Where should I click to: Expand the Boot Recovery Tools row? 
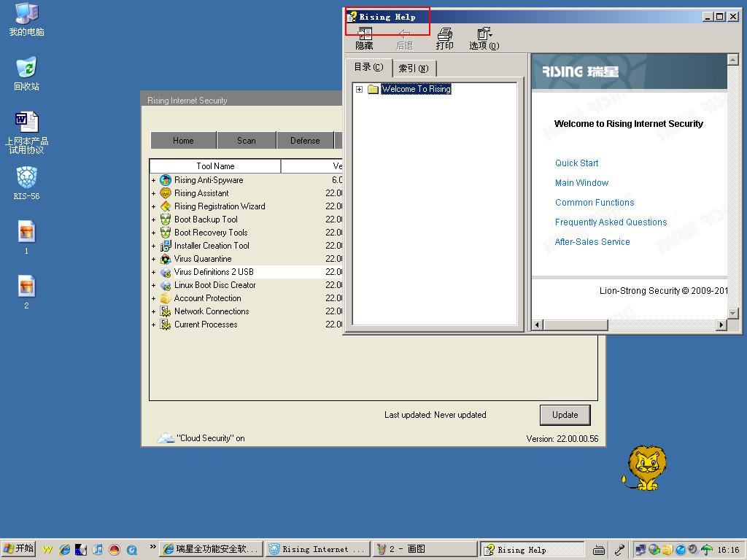coord(153,233)
